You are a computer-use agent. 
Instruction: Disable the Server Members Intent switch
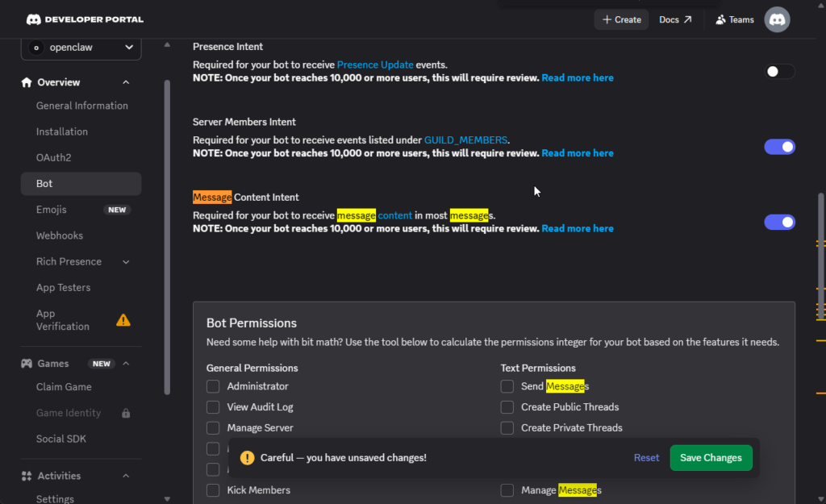(x=779, y=147)
